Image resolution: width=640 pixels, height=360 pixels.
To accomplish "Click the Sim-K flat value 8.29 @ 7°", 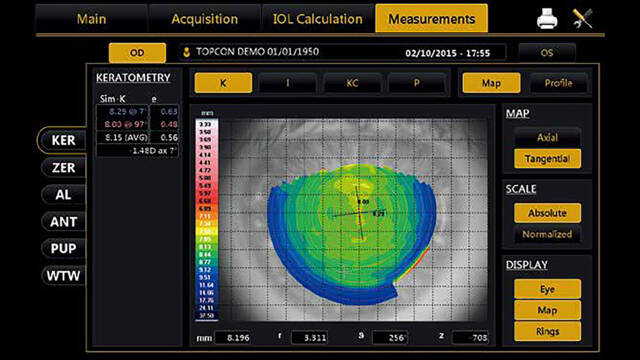I will pos(123,111).
